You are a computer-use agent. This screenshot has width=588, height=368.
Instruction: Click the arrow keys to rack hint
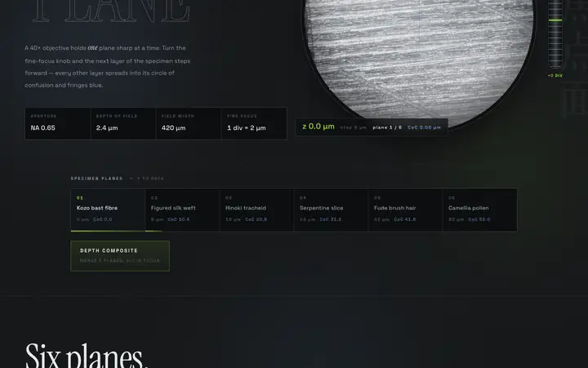pyautogui.click(x=147, y=178)
